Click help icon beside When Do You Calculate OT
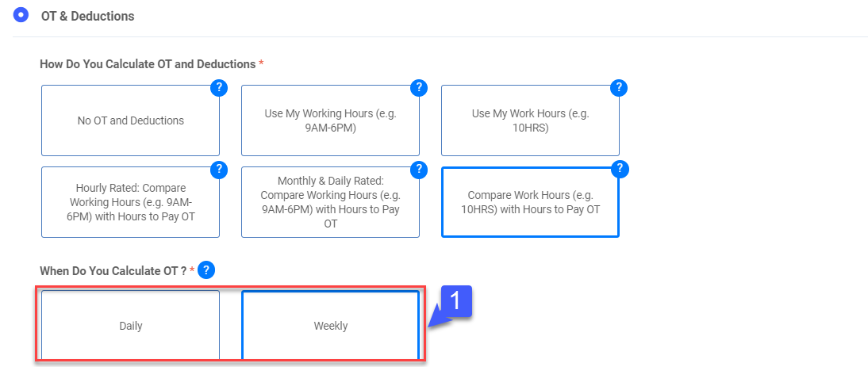The height and width of the screenshot is (367, 868). [206, 270]
